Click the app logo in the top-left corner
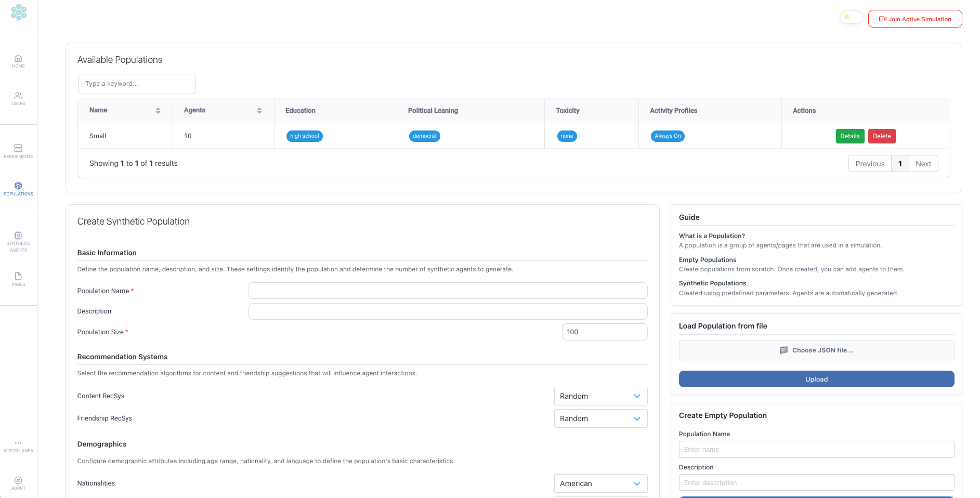980x498 pixels. pos(19,12)
